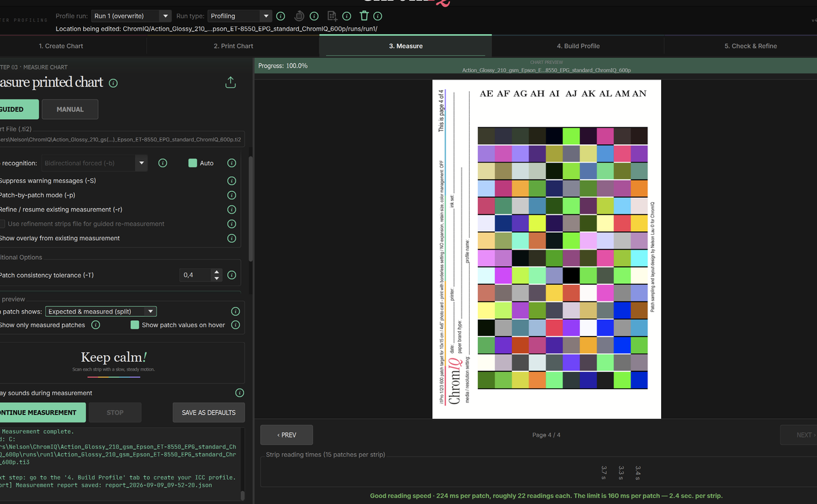Click the 'Good reading speed' status message

tap(546, 496)
